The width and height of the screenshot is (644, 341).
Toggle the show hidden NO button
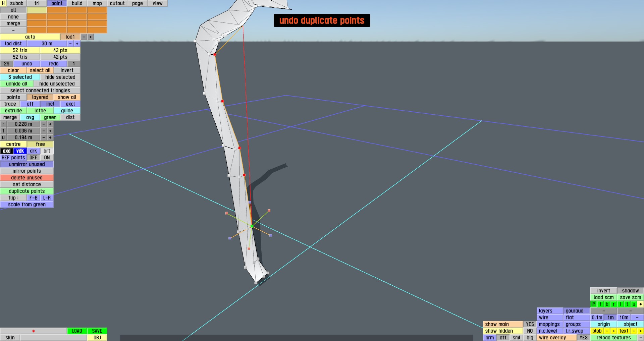[x=530, y=331]
